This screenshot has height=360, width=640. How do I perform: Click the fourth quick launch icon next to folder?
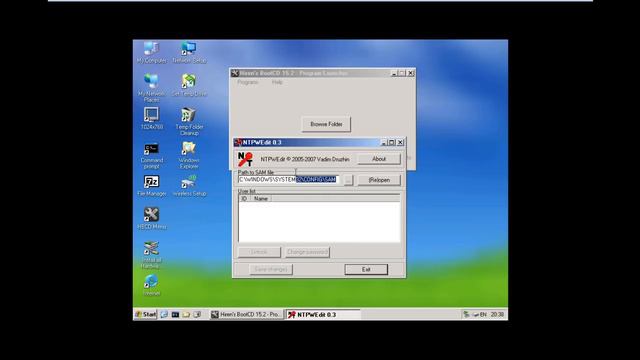click(197, 314)
